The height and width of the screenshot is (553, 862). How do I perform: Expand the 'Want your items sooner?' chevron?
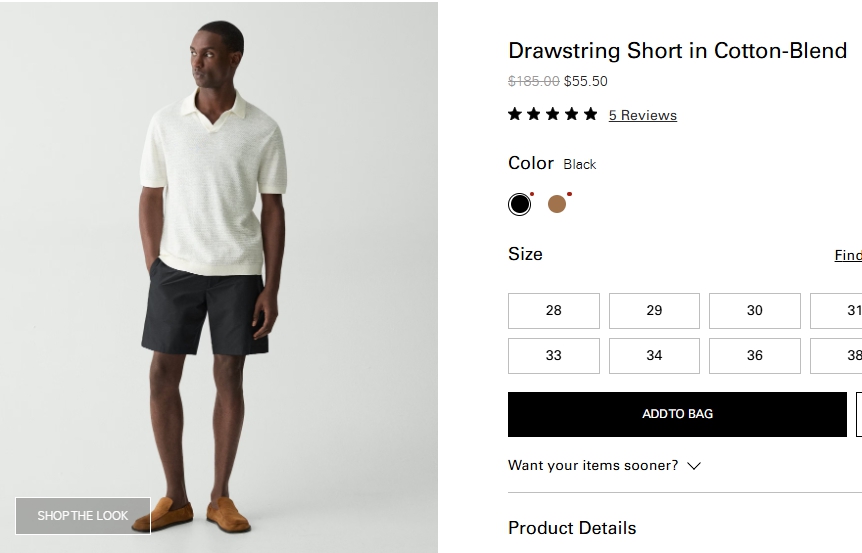pyautogui.click(x=694, y=466)
